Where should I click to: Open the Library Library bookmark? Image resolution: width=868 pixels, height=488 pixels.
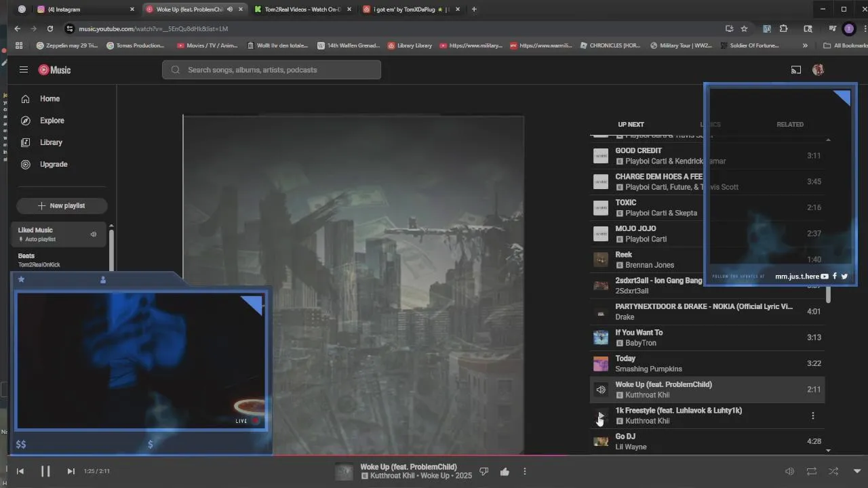point(410,45)
